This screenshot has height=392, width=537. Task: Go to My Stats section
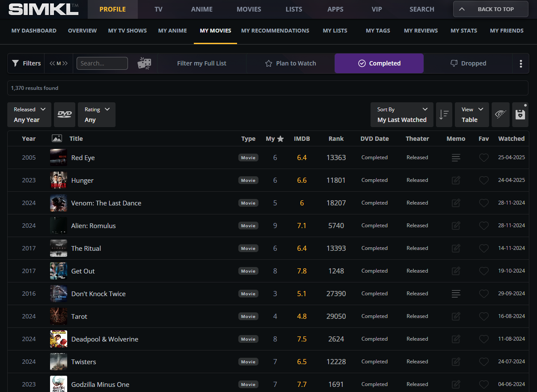pos(464,31)
